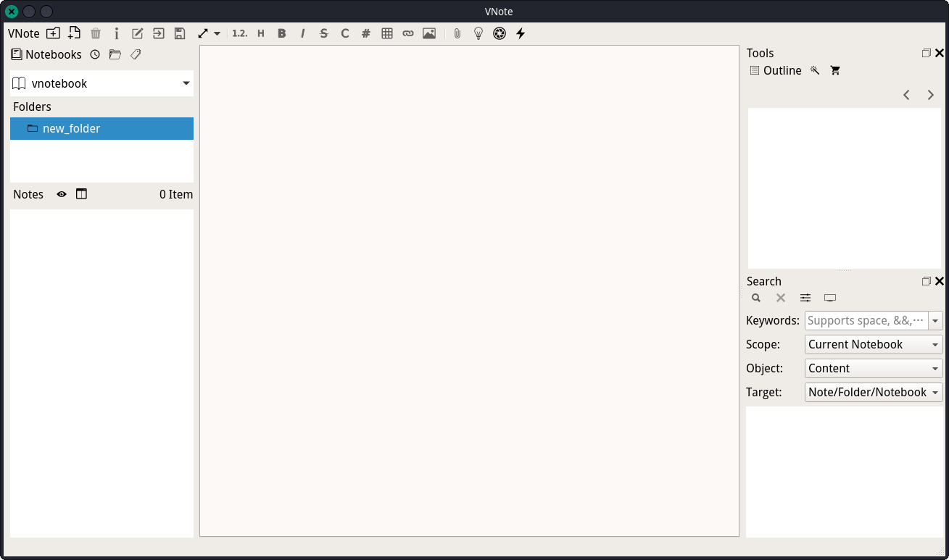Increase outline level with right chevron

tap(931, 95)
